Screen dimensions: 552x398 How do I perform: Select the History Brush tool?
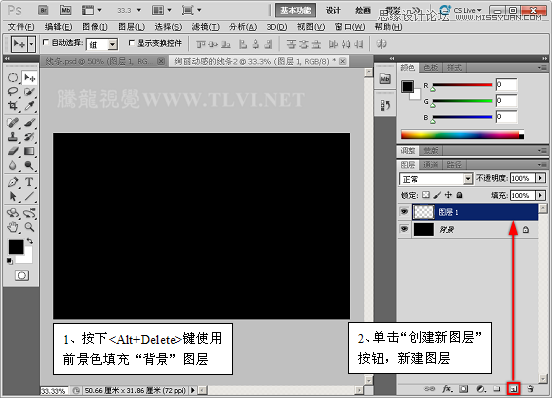tap(30, 137)
